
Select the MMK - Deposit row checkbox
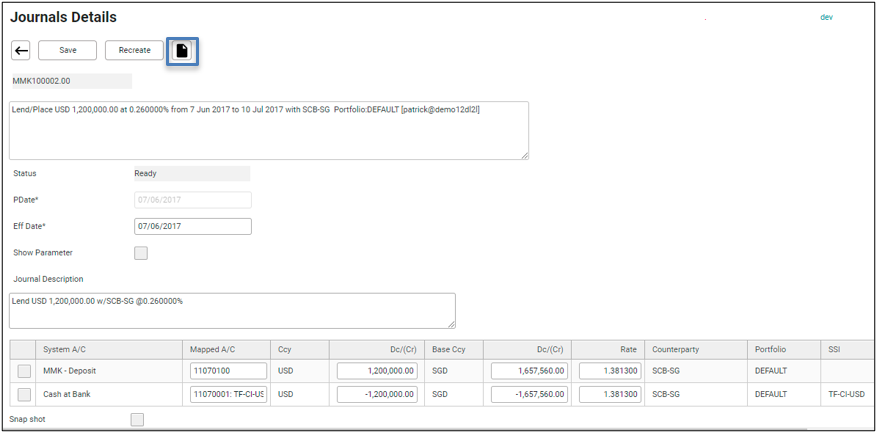[24, 371]
